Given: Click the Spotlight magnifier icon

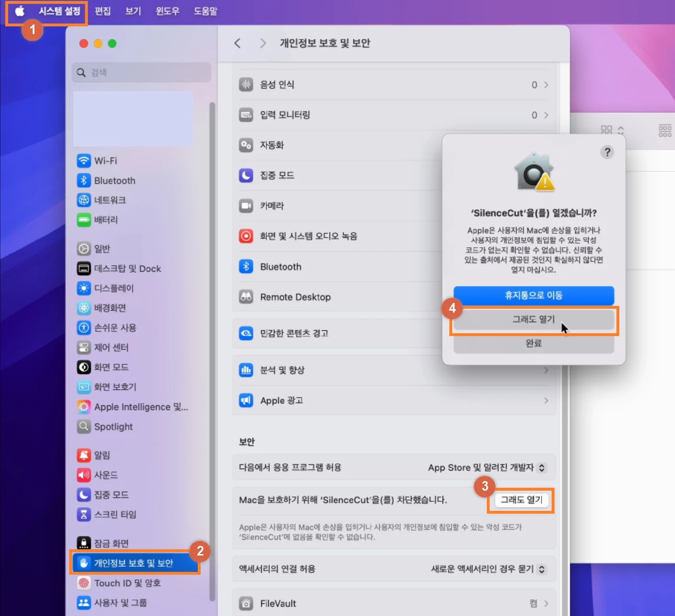Looking at the screenshot, I should point(84,426).
